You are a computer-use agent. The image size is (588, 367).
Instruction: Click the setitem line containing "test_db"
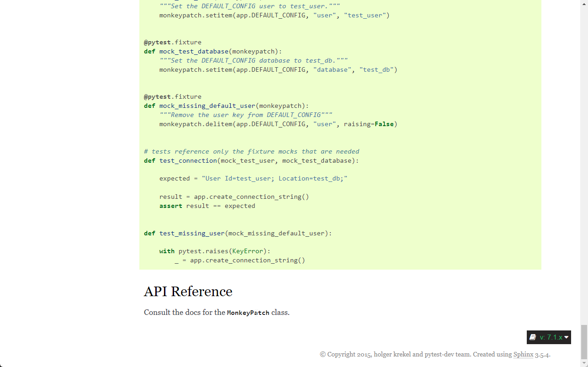278,69
